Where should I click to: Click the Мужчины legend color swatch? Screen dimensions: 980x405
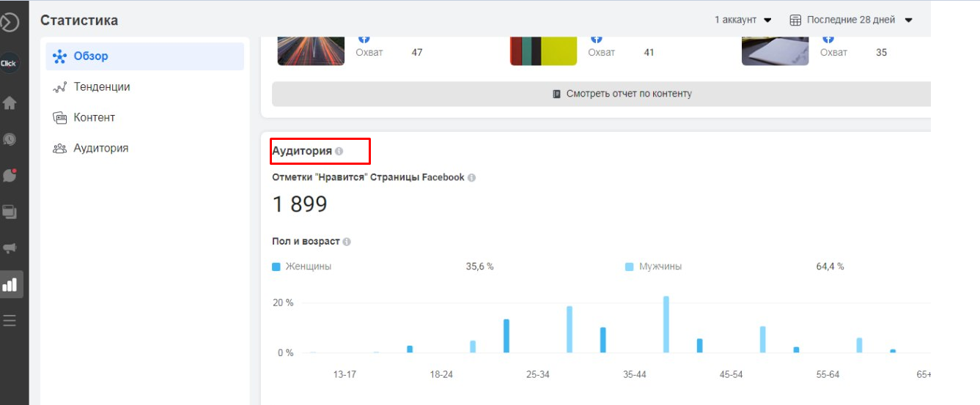(x=629, y=267)
